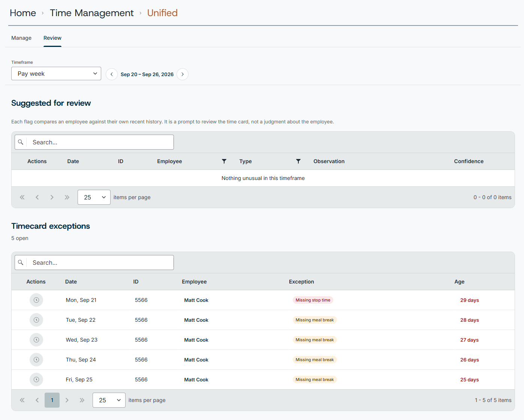Open the Suggested for review items-per-page dropdown
Screen dimensions: 524x420
[94, 197]
